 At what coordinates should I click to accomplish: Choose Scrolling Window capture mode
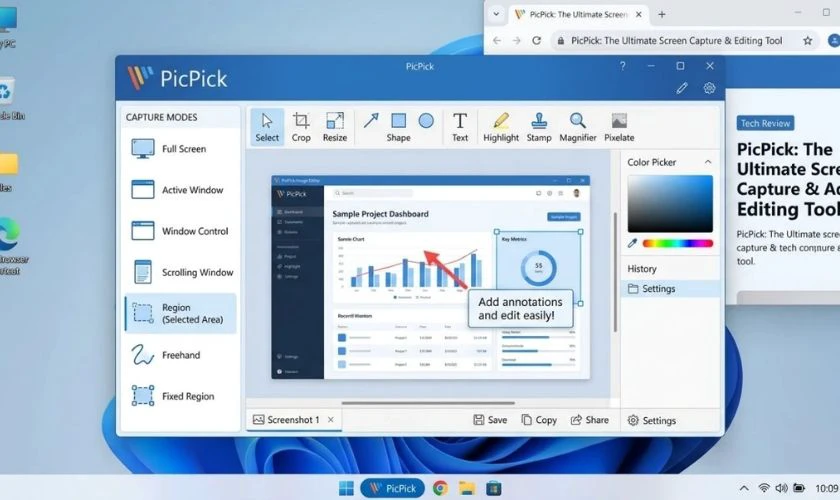click(181, 272)
